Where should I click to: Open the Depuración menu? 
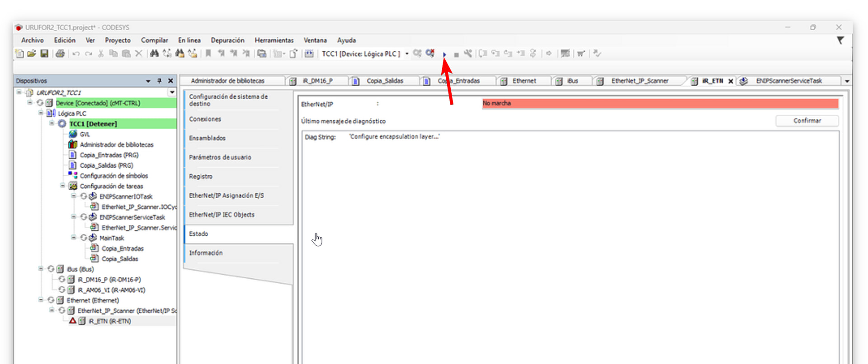227,40
